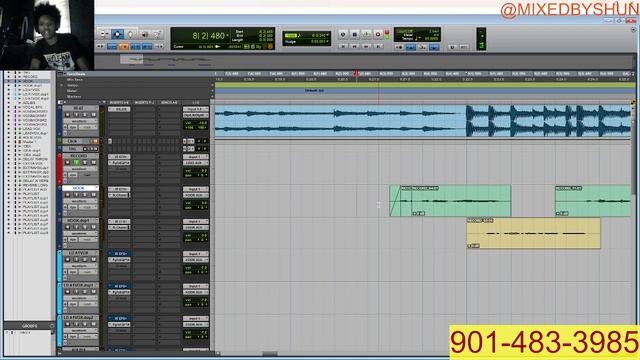Click Return to Zero in transport

coord(343,47)
